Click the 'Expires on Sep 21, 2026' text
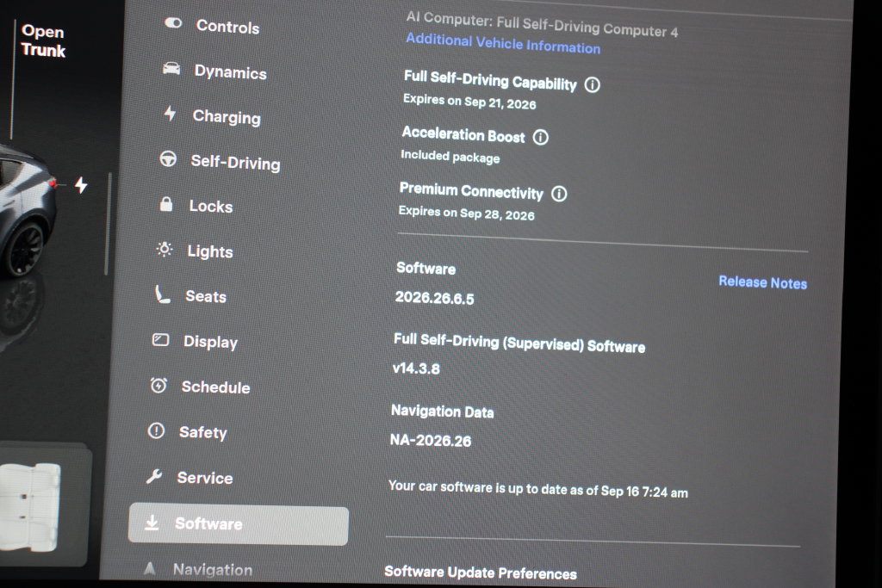Screen dimensions: 882x588 469,102
